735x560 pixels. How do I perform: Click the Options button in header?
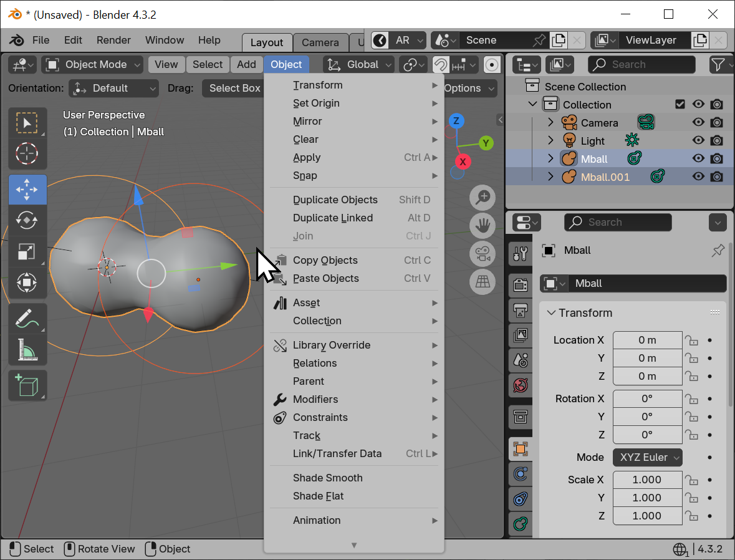[469, 88]
